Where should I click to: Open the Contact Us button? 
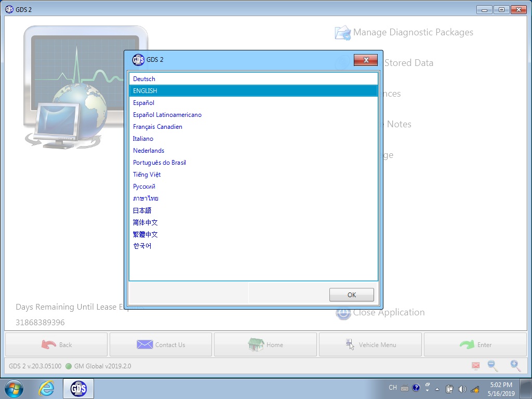[x=161, y=345]
